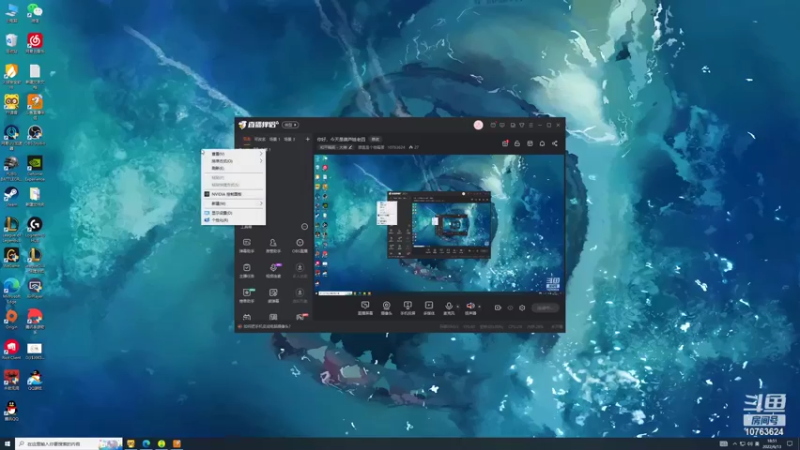Choose 个性化(R) in the context menu

point(234,220)
